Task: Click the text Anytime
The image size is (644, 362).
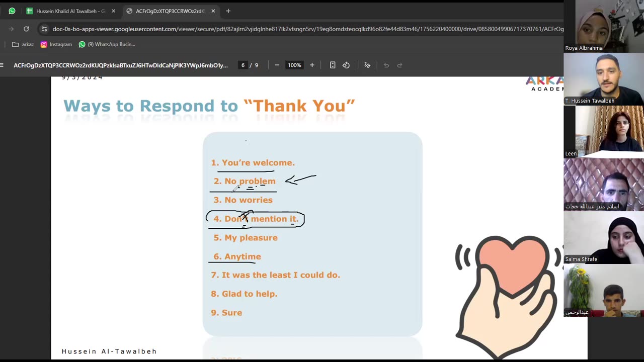Action: click(x=243, y=256)
